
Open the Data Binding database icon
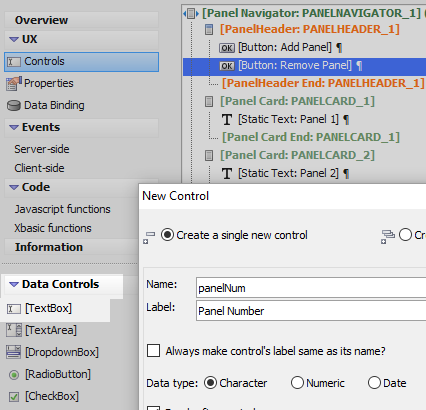[x=14, y=106]
